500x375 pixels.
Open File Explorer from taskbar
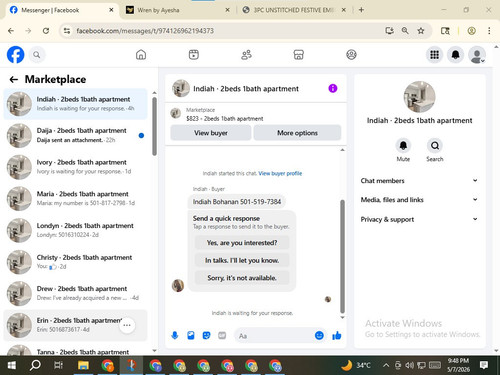[83, 365]
